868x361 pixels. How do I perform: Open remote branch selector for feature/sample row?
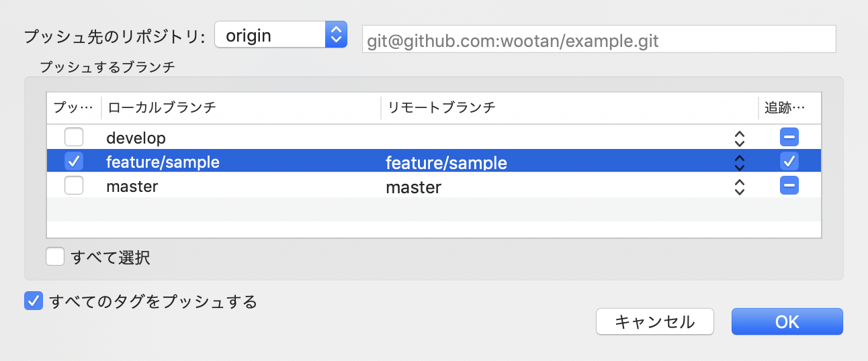[740, 162]
